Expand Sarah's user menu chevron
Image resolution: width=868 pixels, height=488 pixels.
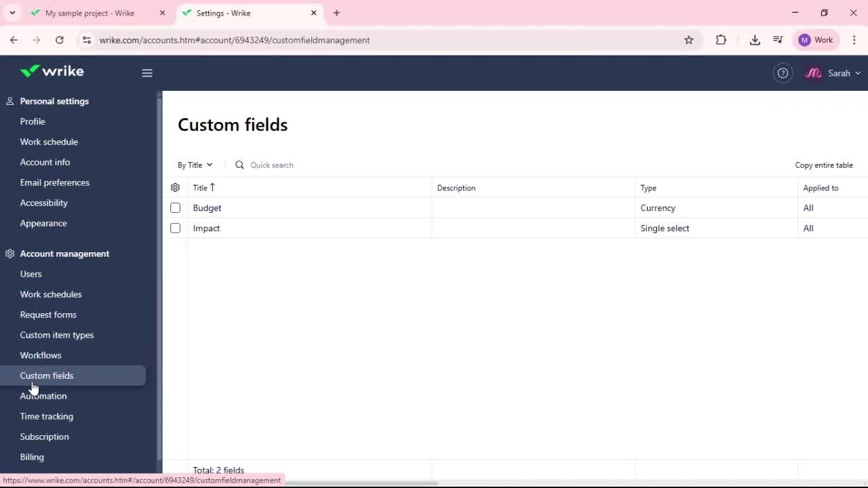[x=858, y=73]
